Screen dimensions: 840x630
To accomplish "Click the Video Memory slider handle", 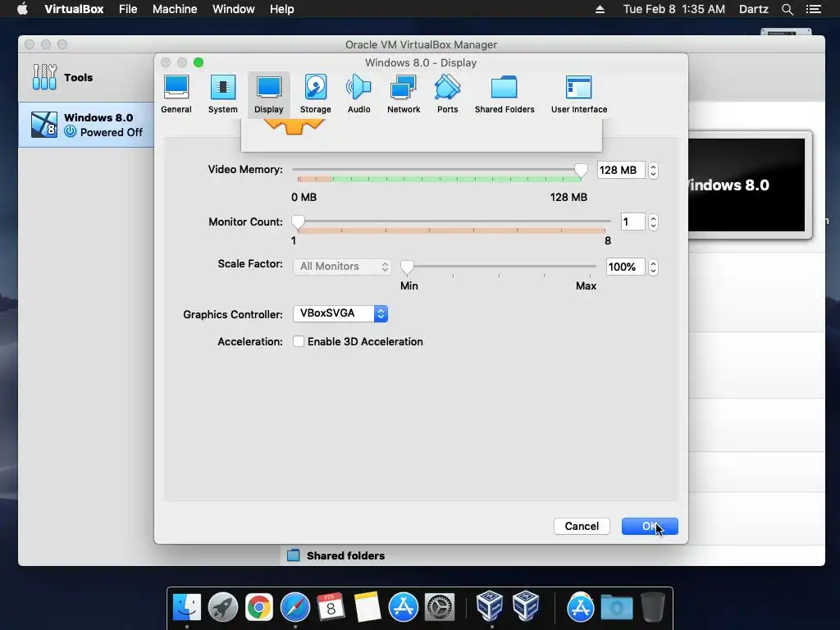I will click(581, 171).
